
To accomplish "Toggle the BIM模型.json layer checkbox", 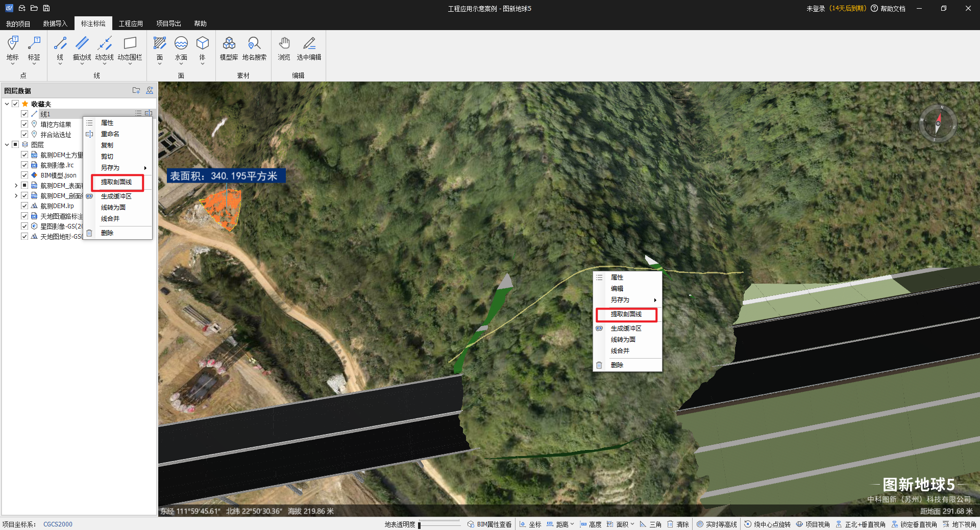I will (x=24, y=175).
